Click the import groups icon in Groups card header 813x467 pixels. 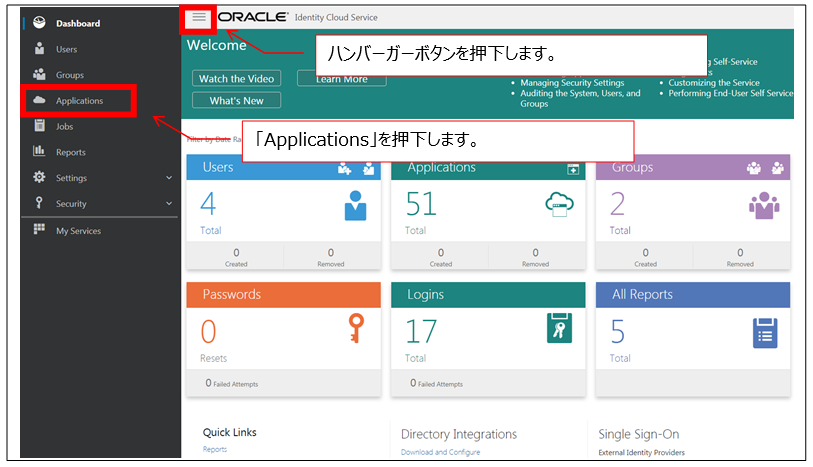pos(778,168)
